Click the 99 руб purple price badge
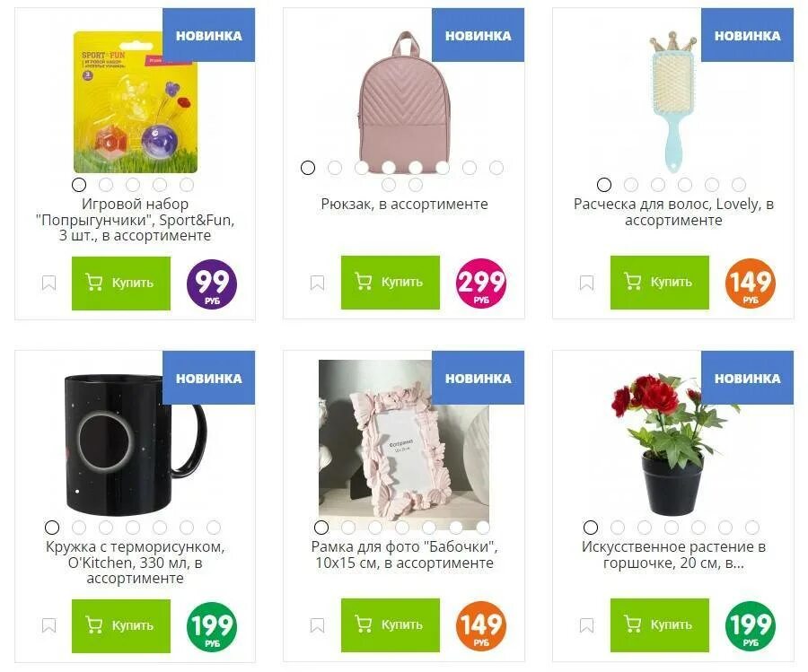 click(x=212, y=284)
